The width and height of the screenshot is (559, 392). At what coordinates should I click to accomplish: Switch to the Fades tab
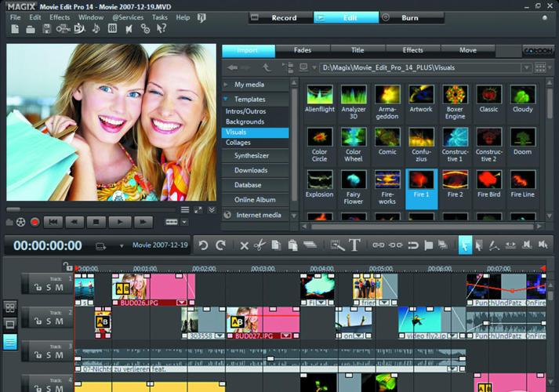click(x=301, y=50)
